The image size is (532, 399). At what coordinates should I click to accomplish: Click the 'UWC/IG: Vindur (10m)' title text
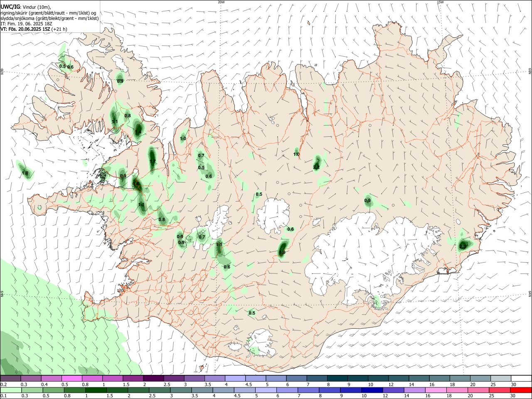(x=26, y=7)
